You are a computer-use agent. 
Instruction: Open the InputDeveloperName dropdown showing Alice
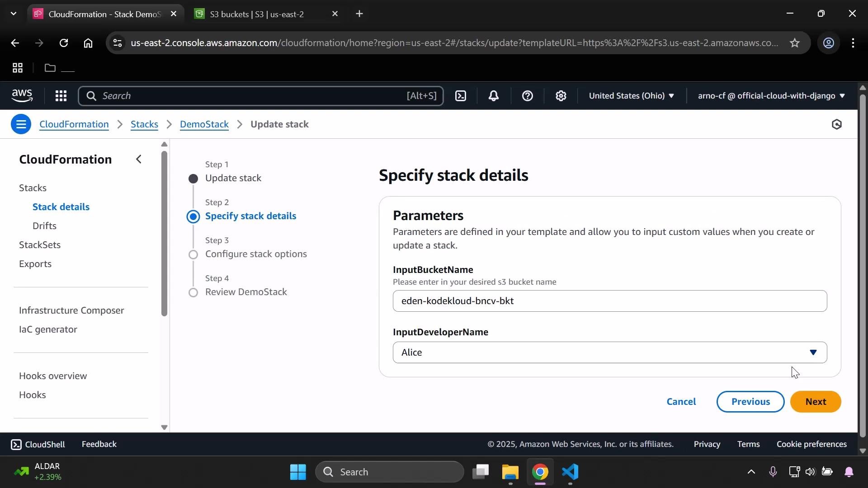click(610, 352)
